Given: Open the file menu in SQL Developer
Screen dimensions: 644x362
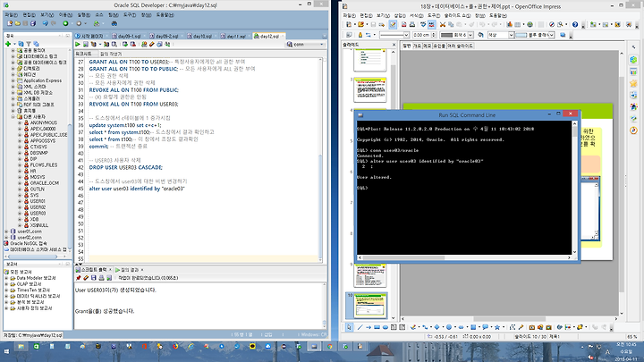Looking at the screenshot, I should coord(11,15).
